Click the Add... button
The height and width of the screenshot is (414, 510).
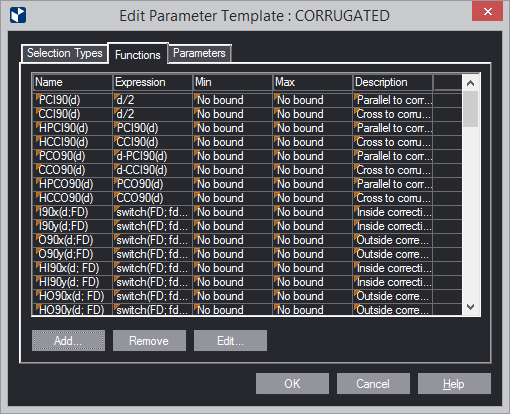pyautogui.click(x=68, y=341)
